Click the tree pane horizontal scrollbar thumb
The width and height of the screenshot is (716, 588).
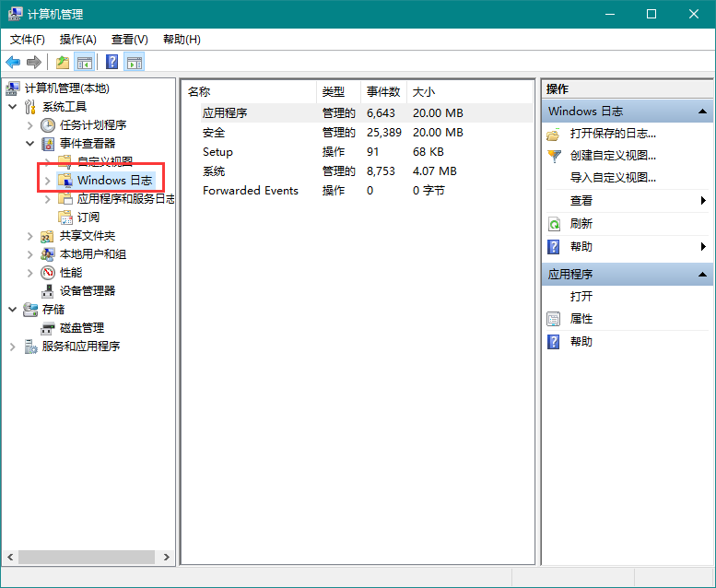87,557
